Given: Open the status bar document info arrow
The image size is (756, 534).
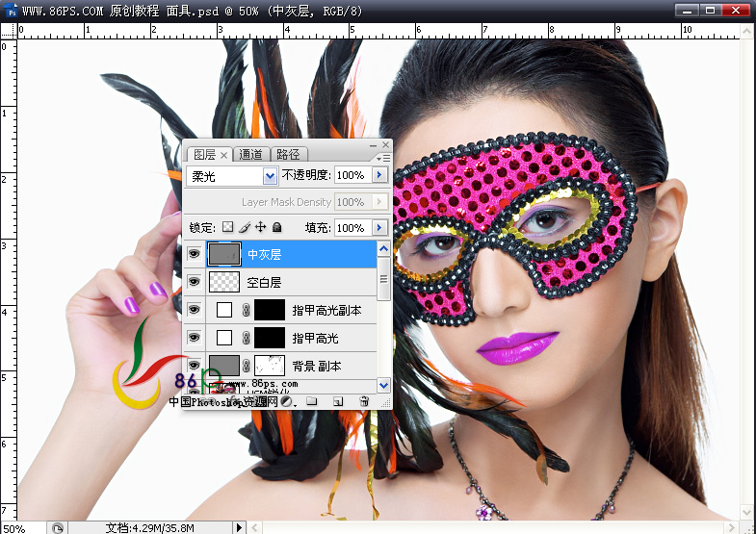Looking at the screenshot, I should (240, 527).
